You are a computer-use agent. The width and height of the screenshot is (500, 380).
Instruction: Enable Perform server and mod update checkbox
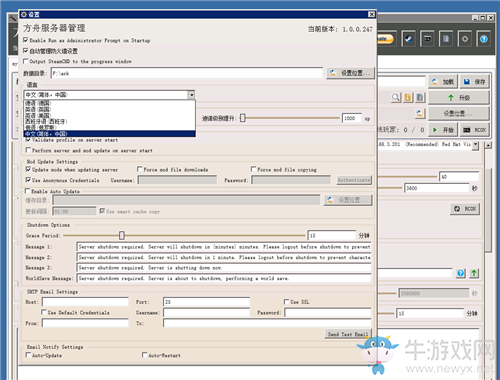[28, 150]
